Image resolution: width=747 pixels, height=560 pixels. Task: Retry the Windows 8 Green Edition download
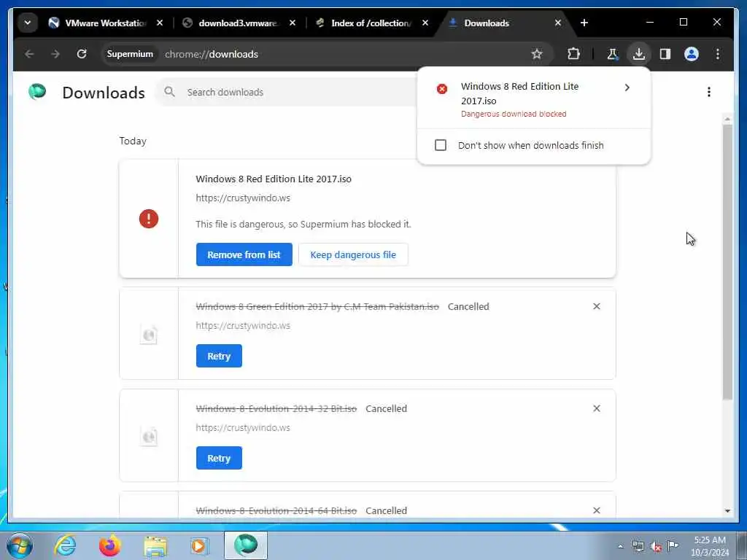[219, 356]
